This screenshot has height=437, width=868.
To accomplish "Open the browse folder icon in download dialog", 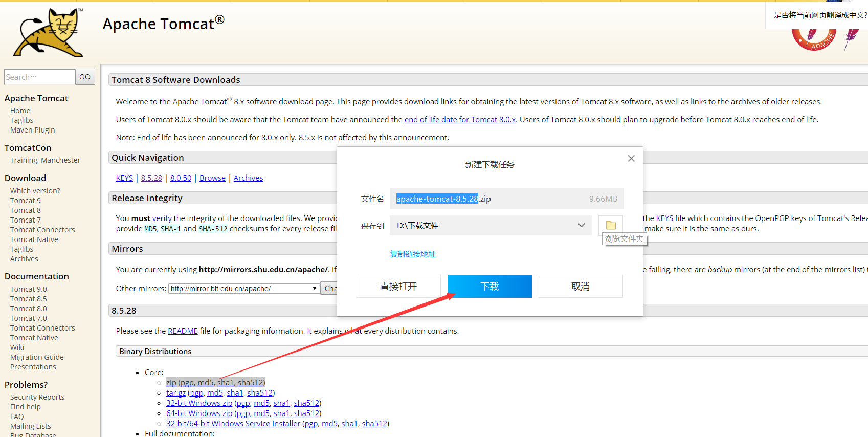I will pyautogui.click(x=611, y=225).
